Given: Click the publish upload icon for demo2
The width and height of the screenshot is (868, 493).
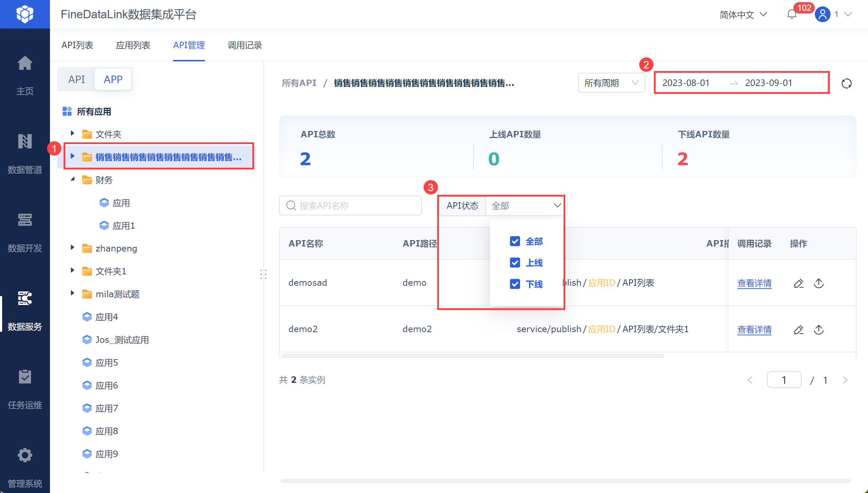Looking at the screenshot, I should (819, 330).
